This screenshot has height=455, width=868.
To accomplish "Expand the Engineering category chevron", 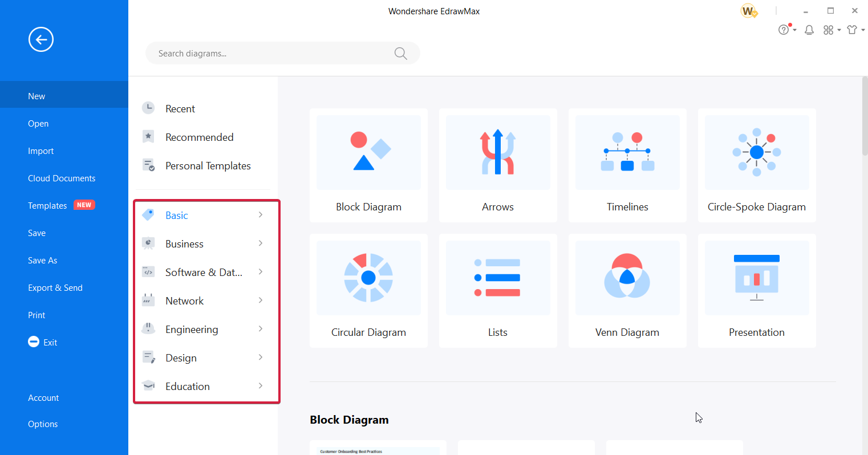I will pyautogui.click(x=261, y=329).
